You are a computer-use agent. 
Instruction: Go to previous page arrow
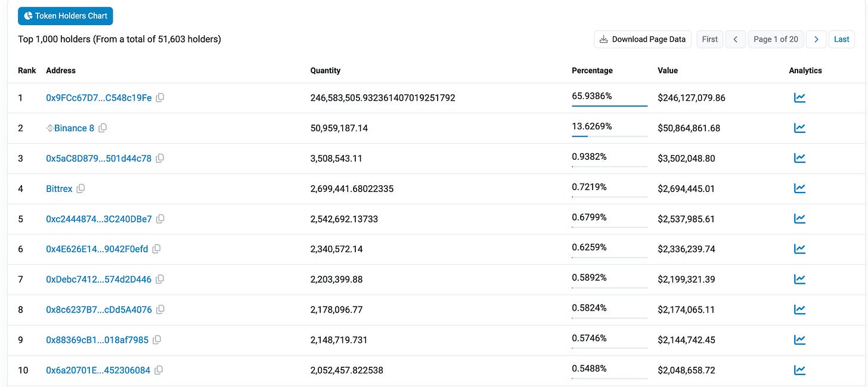(736, 39)
